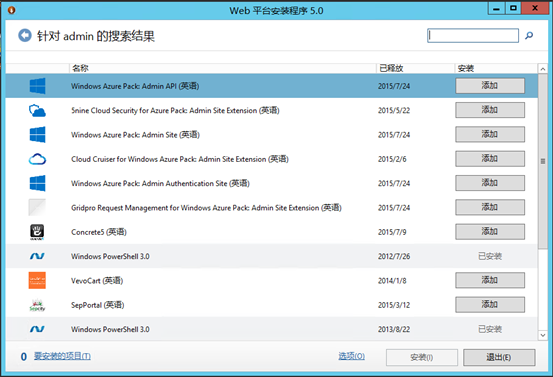Click the Cloud Cruiser cloud icon

[37, 159]
